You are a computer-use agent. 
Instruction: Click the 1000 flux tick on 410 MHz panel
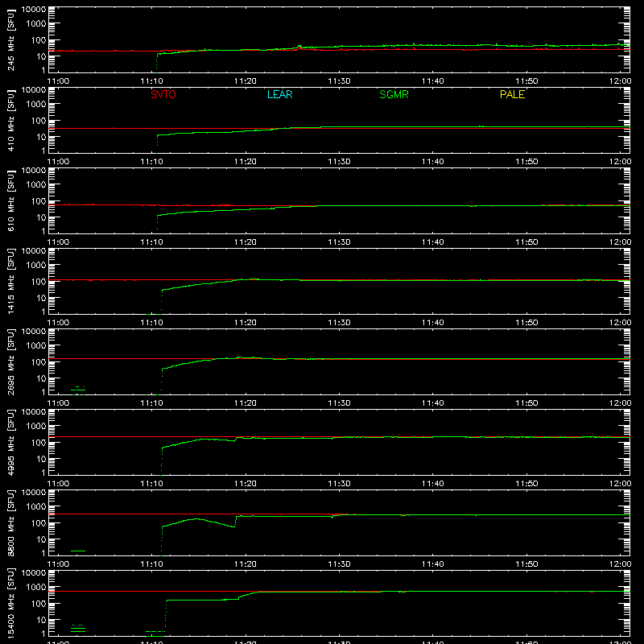coord(36,105)
